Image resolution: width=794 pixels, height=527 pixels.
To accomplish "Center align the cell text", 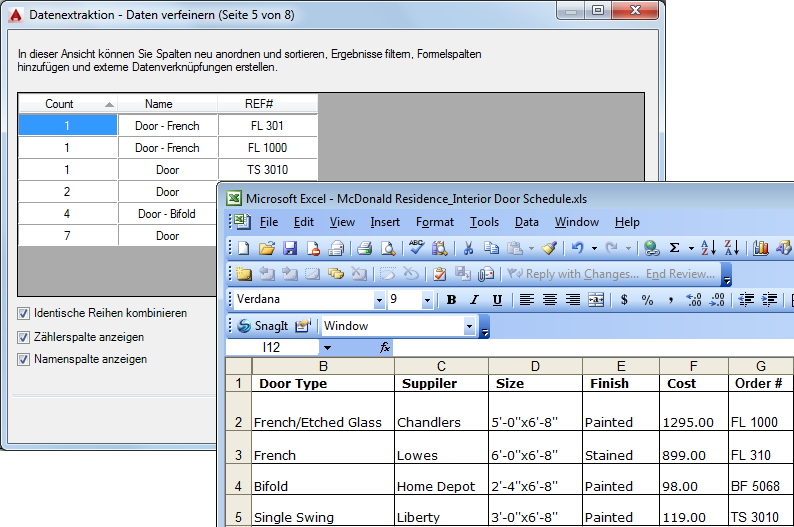I will click(x=550, y=300).
